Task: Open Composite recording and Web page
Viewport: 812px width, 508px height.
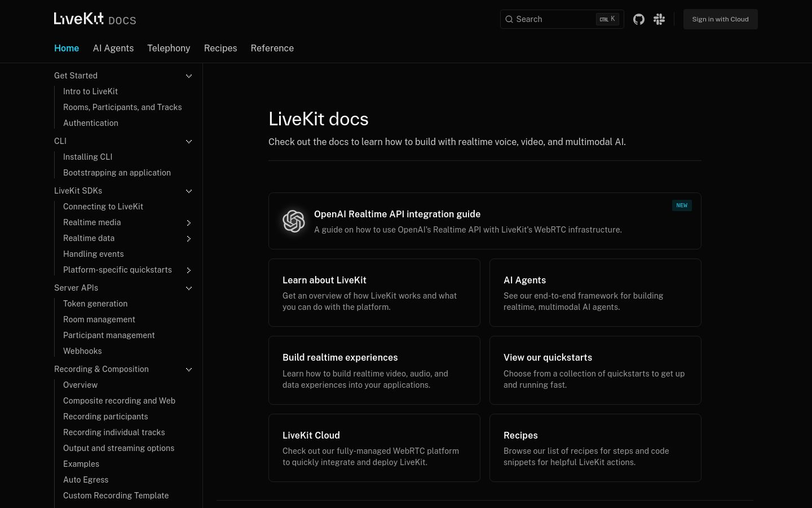Action: [119, 401]
